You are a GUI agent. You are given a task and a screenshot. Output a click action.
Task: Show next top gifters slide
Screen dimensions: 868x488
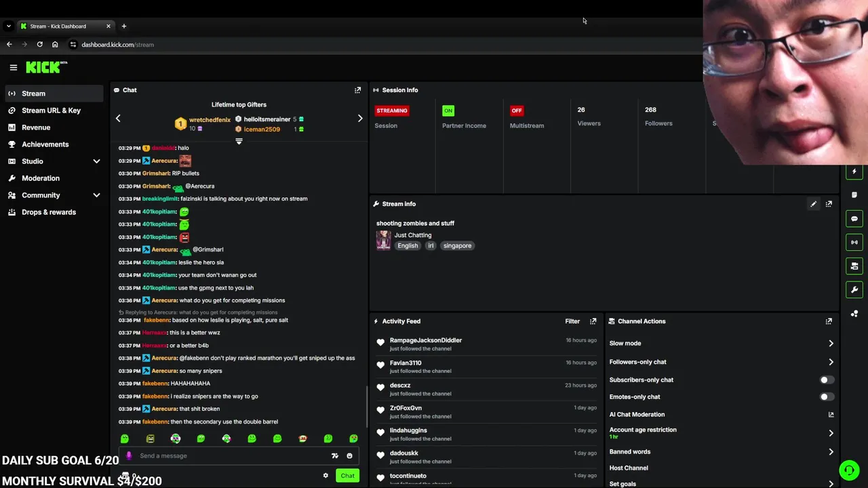360,119
